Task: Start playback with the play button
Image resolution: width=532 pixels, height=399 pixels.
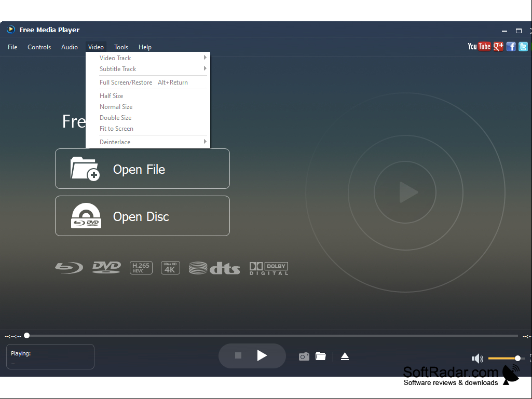Action: [x=262, y=355]
